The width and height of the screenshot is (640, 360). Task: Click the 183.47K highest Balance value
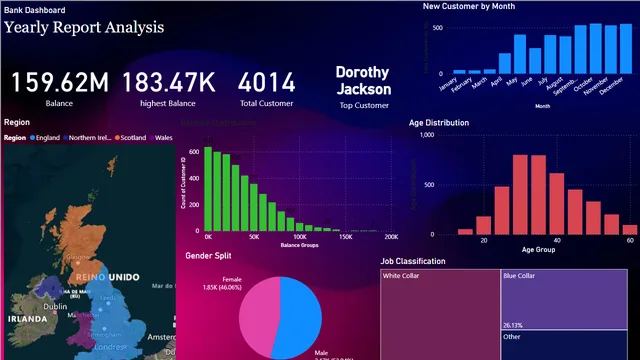point(169,82)
